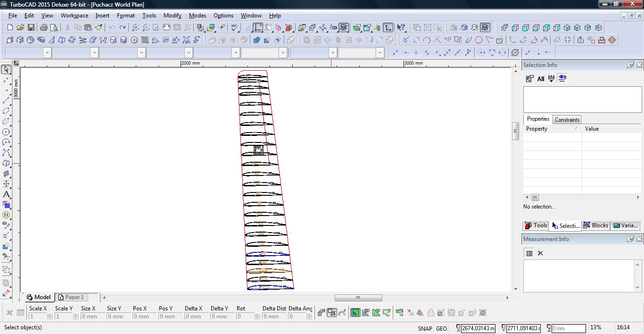Screen dimensions: 644x334
Task: Click the Spell Check ABC icon
Action: pos(234,28)
